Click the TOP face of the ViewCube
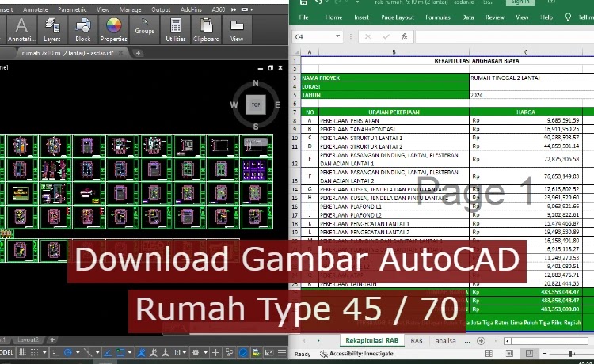This screenshot has width=594, height=364. [x=256, y=104]
